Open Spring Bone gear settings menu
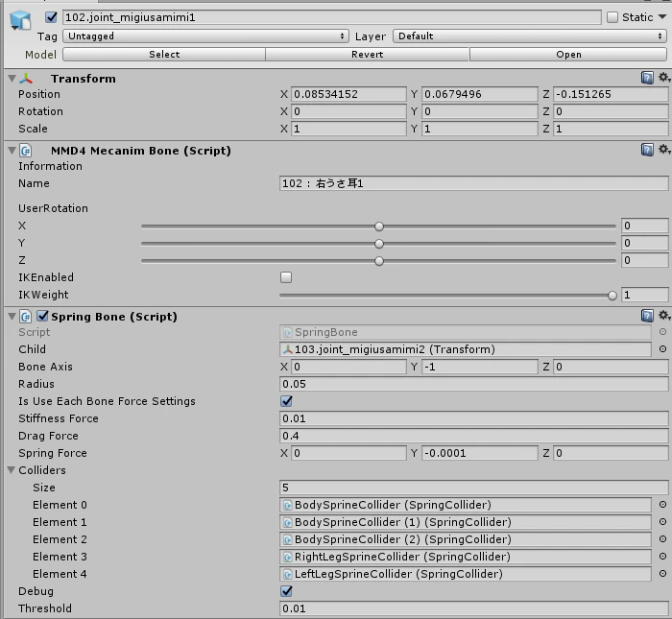Viewport: 672px width, 619px height. click(664, 316)
